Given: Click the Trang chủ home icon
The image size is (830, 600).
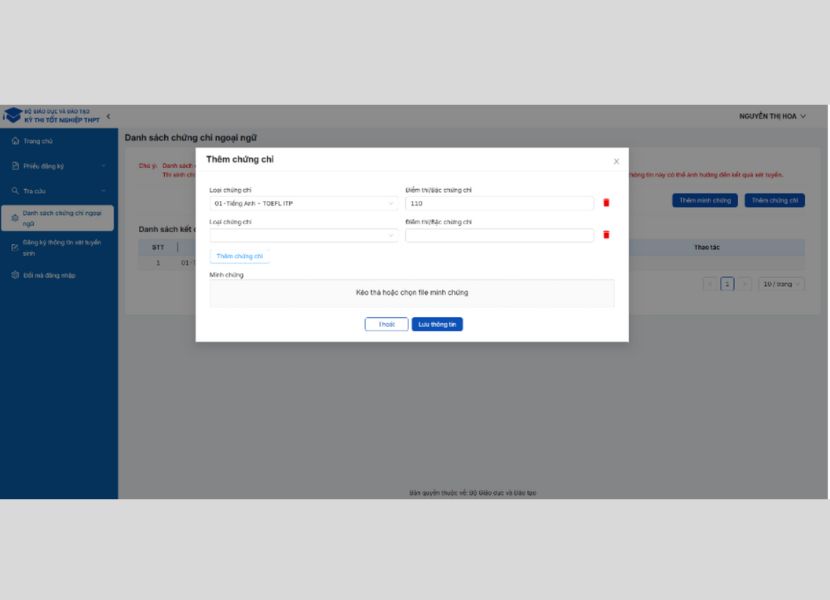Looking at the screenshot, I should point(15,141).
